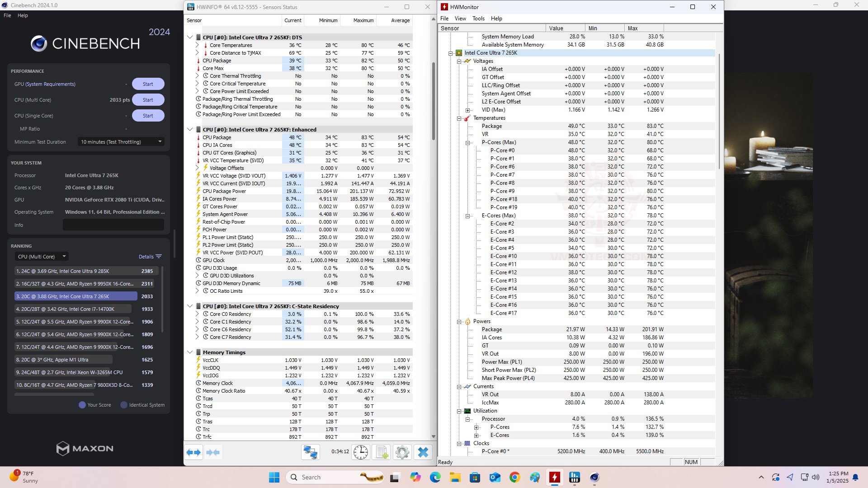Collapse the CPU DTS sensor group

click(x=190, y=38)
